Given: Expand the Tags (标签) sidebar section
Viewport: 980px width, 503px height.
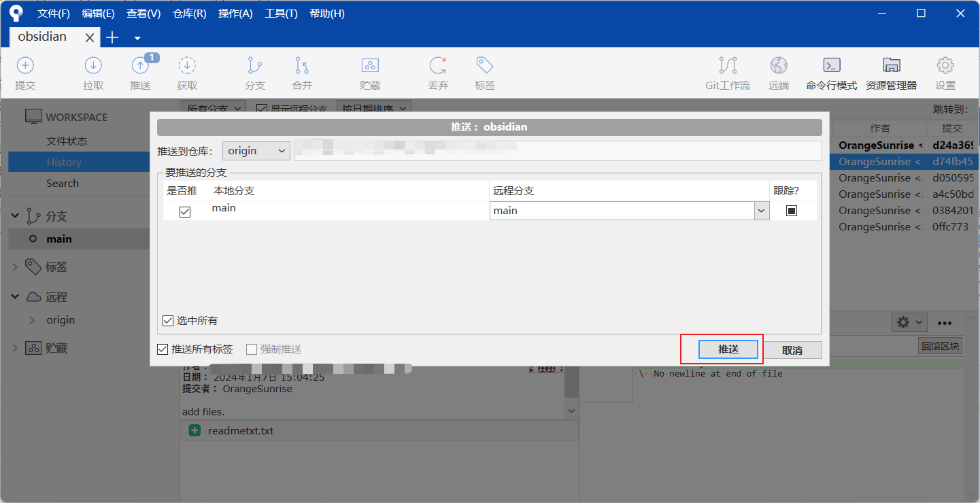Looking at the screenshot, I should click(x=15, y=267).
